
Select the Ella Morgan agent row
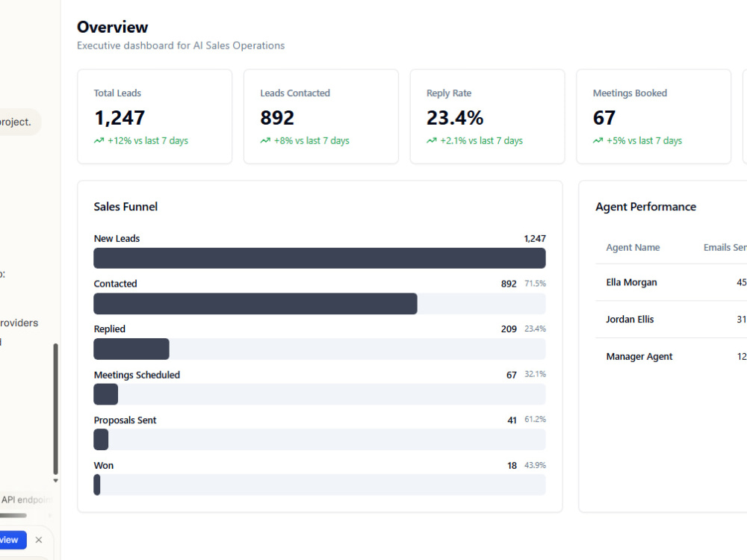coord(672,282)
